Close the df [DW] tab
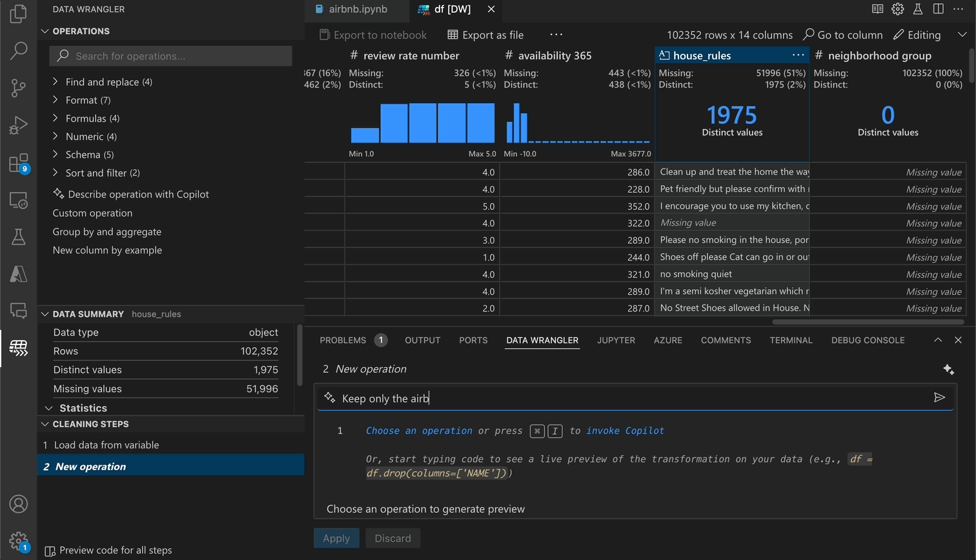This screenshot has width=976, height=560. pos(491,9)
